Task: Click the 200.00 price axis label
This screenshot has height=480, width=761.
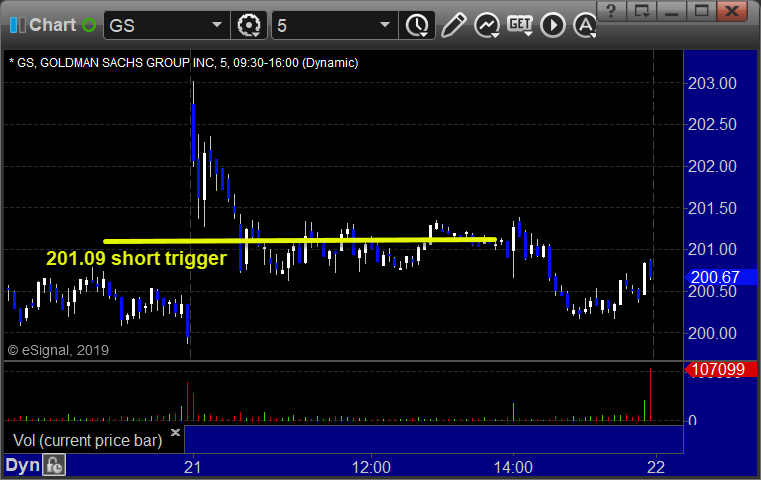Action: coord(712,333)
